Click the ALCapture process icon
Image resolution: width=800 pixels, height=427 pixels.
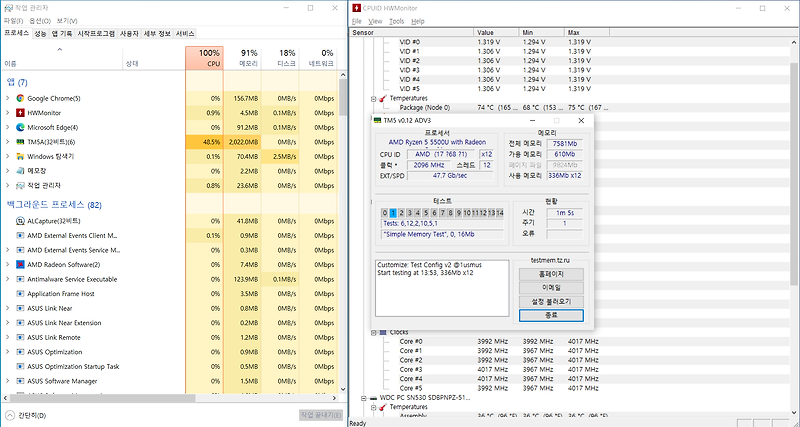(x=20, y=221)
